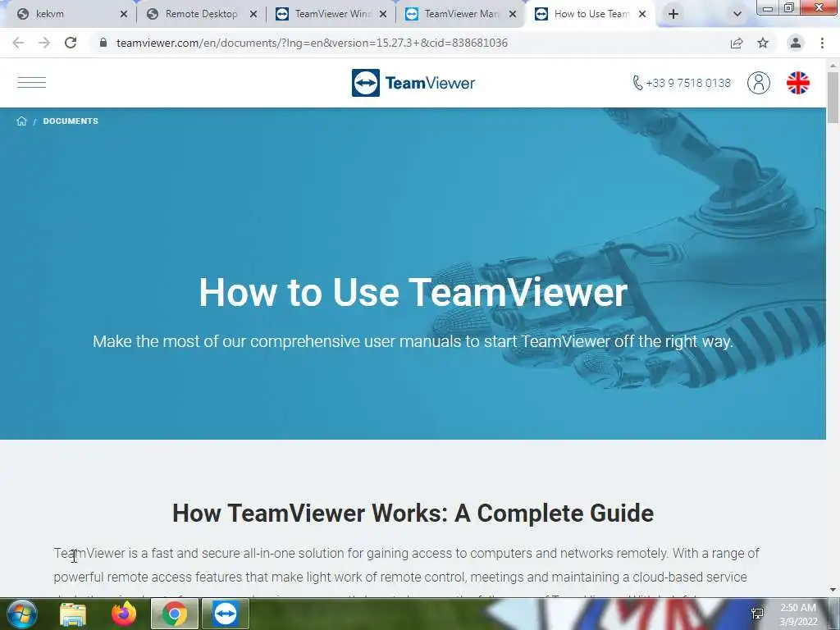Share this page icon
The height and width of the screenshot is (630, 840).
[737, 43]
